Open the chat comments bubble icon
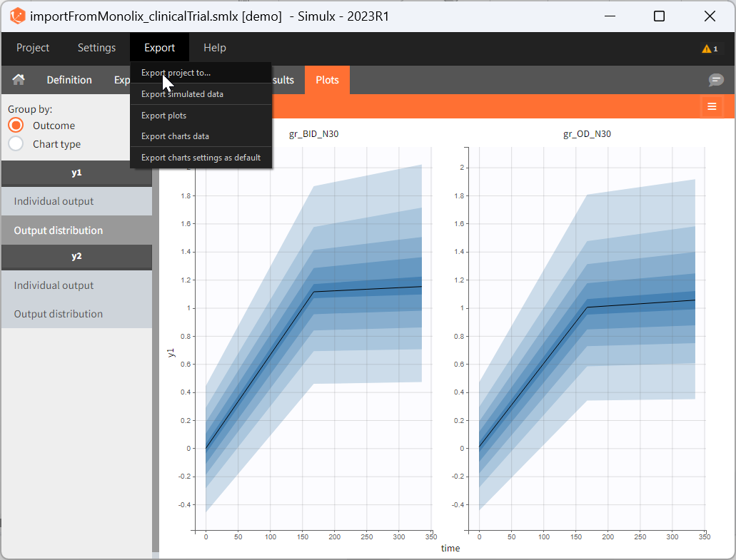736x560 pixels. click(x=716, y=80)
